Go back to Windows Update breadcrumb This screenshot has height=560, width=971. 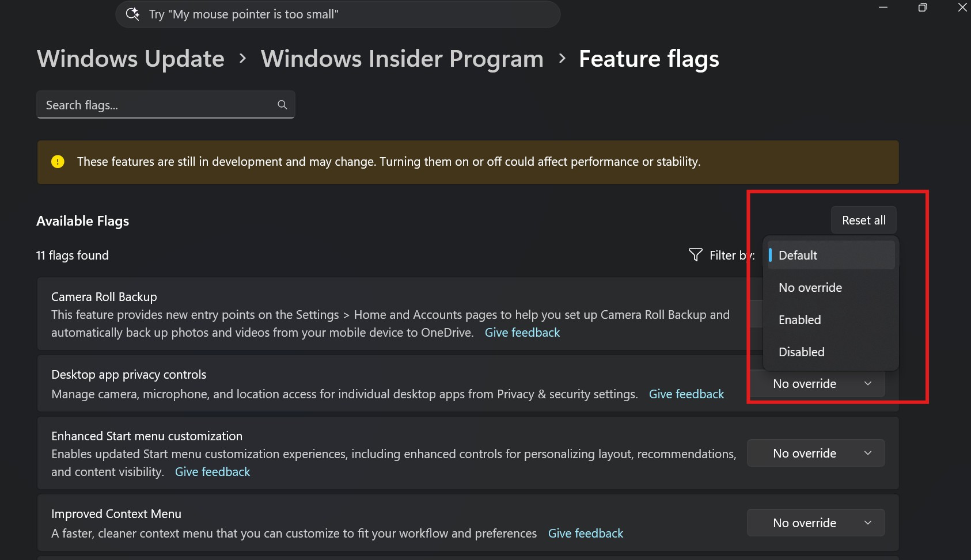[131, 59]
